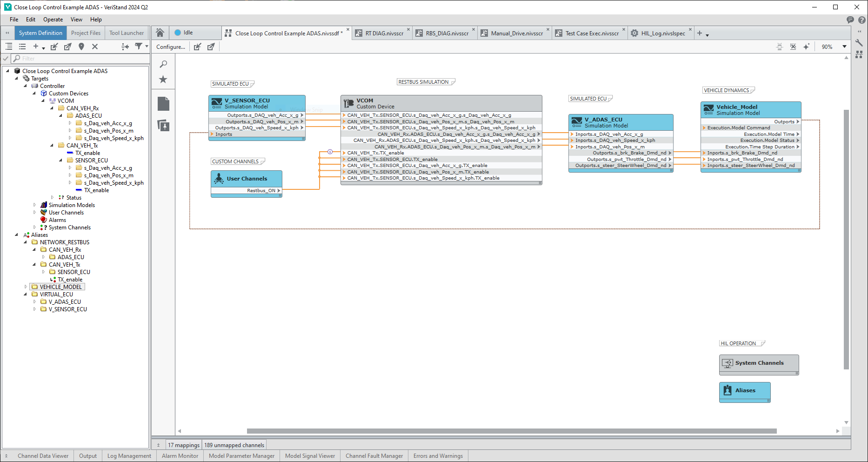The height and width of the screenshot is (462, 868).
Task: Open the wrench settings icon on right sidebar
Action: (x=859, y=43)
